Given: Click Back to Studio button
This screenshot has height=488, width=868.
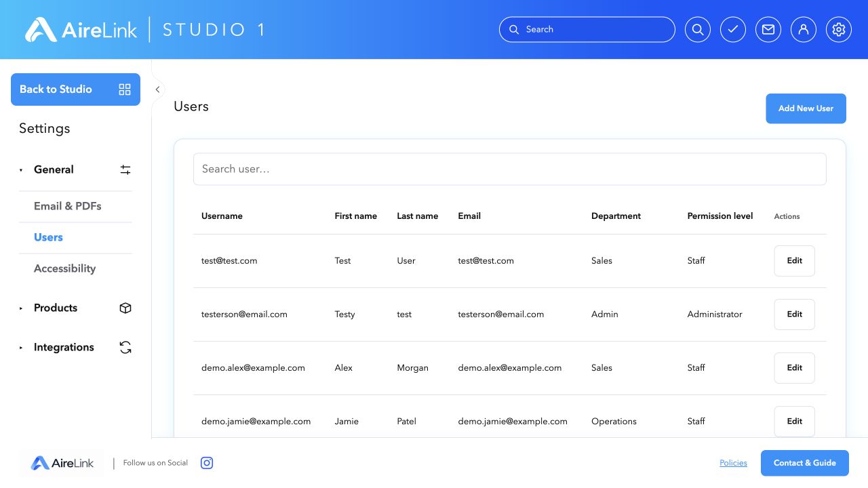Looking at the screenshot, I should coord(75,89).
